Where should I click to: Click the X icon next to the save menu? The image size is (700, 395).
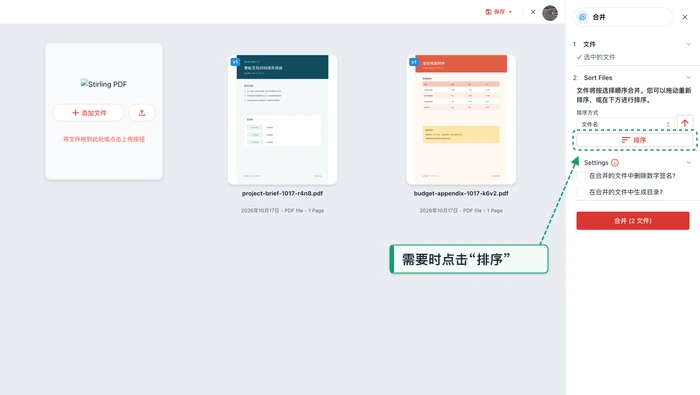click(x=533, y=12)
